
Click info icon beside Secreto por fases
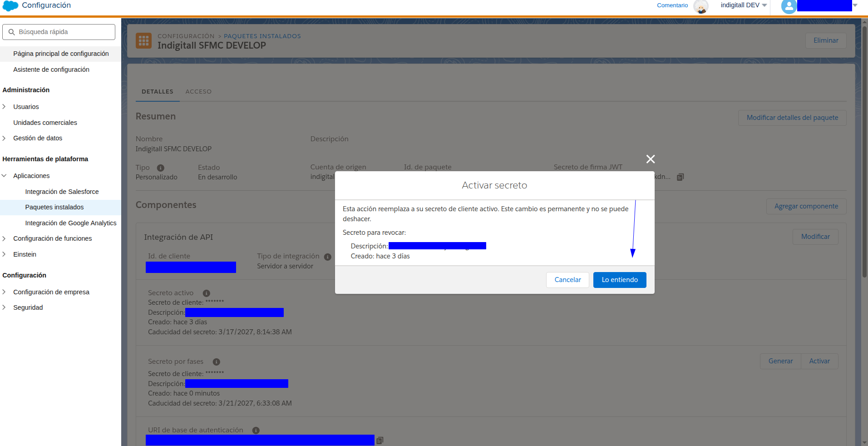point(217,362)
